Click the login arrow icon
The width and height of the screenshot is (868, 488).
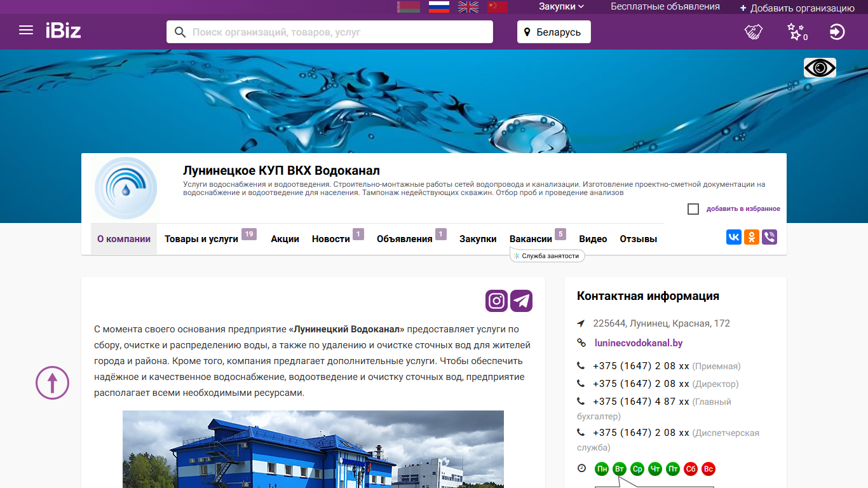pos(837,32)
